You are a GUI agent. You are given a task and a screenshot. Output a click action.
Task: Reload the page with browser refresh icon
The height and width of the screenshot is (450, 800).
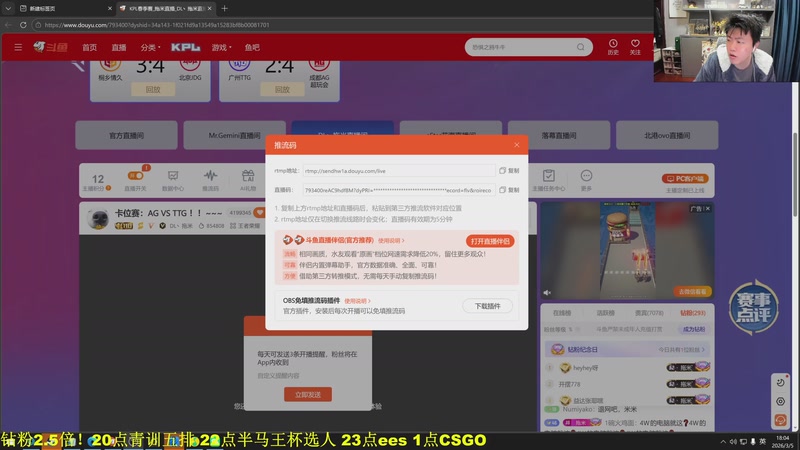pos(23,24)
